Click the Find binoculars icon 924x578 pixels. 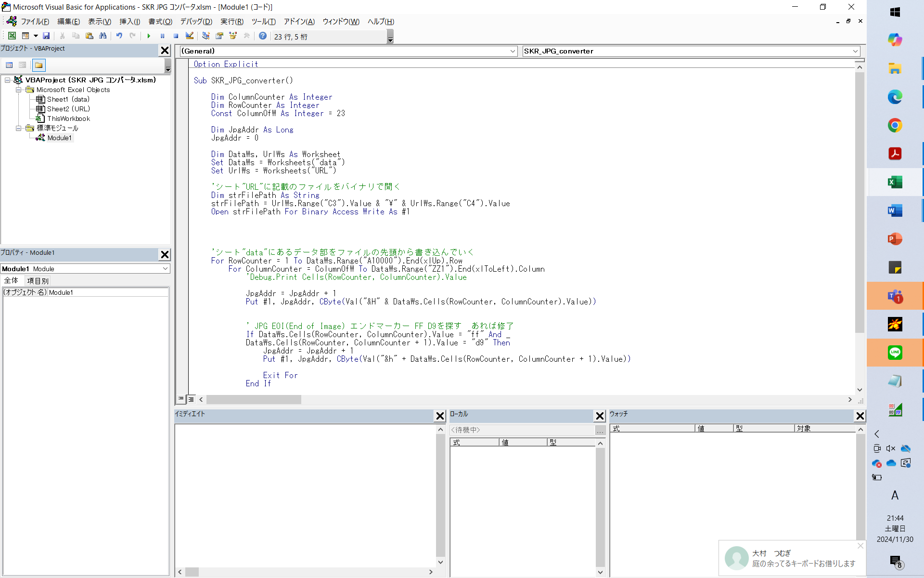coord(103,36)
